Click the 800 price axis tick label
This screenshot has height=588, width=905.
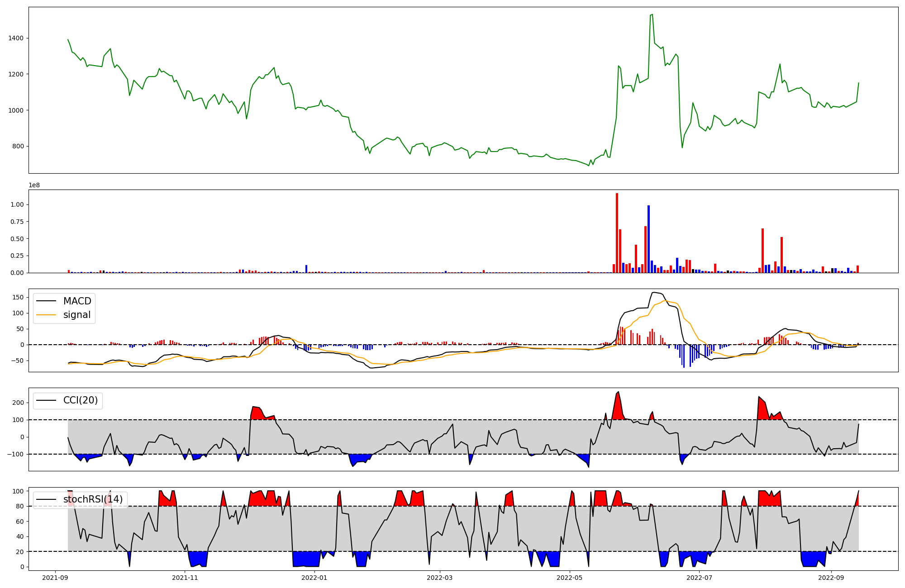tap(18, 146)
